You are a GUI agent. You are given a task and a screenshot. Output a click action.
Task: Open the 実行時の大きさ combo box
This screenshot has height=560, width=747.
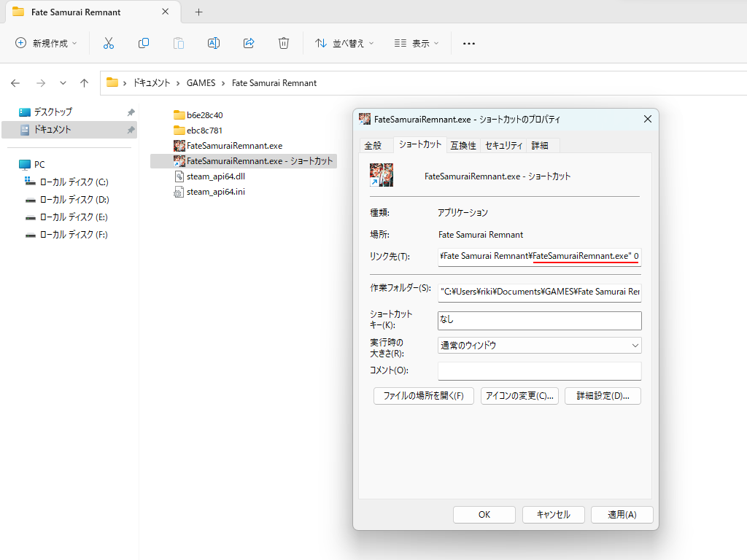(539, 346)
